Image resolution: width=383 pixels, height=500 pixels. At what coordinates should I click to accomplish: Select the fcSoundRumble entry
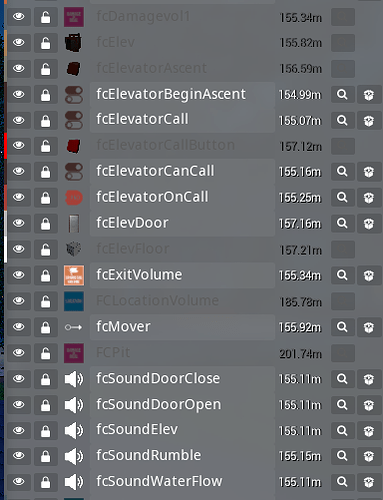[182, 456]
